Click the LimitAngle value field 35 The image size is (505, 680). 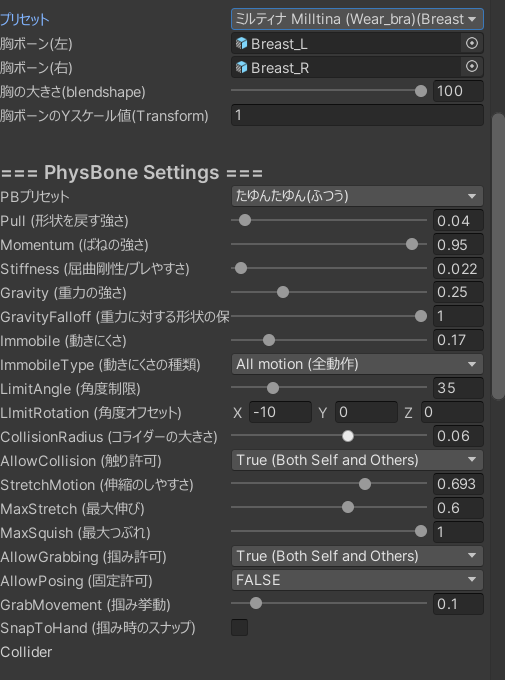(458, 388)
